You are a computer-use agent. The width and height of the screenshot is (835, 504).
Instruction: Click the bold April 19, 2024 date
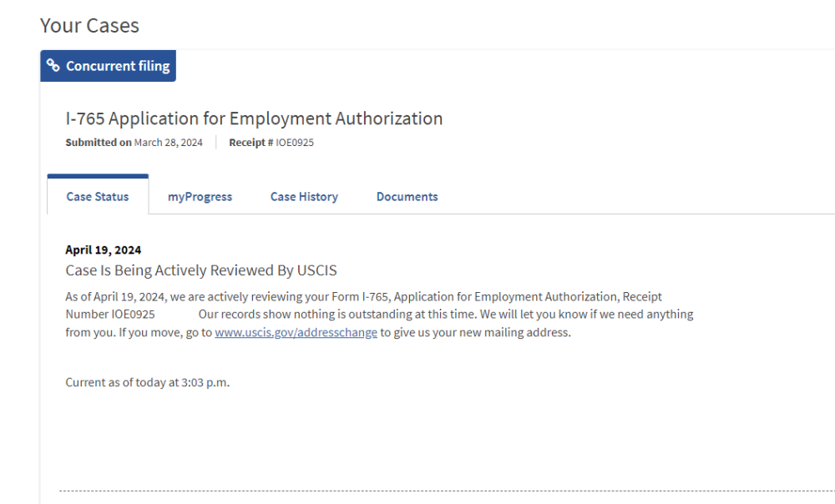pos(104,249)
